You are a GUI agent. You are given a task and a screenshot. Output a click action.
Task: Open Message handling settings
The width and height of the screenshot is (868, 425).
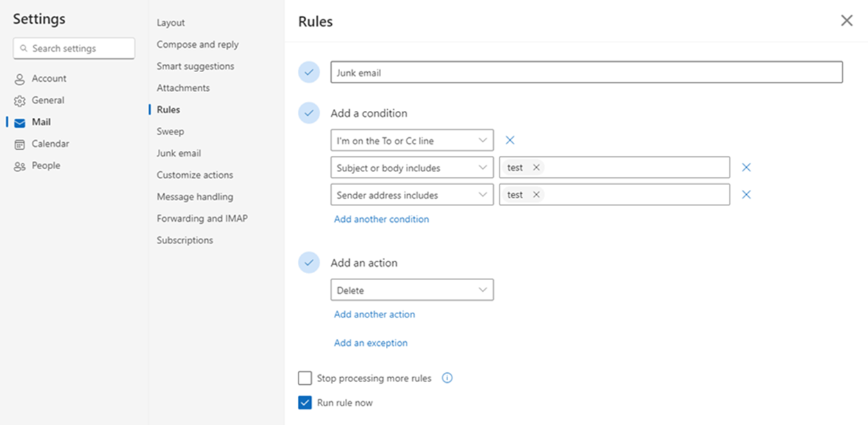[195, 197]
